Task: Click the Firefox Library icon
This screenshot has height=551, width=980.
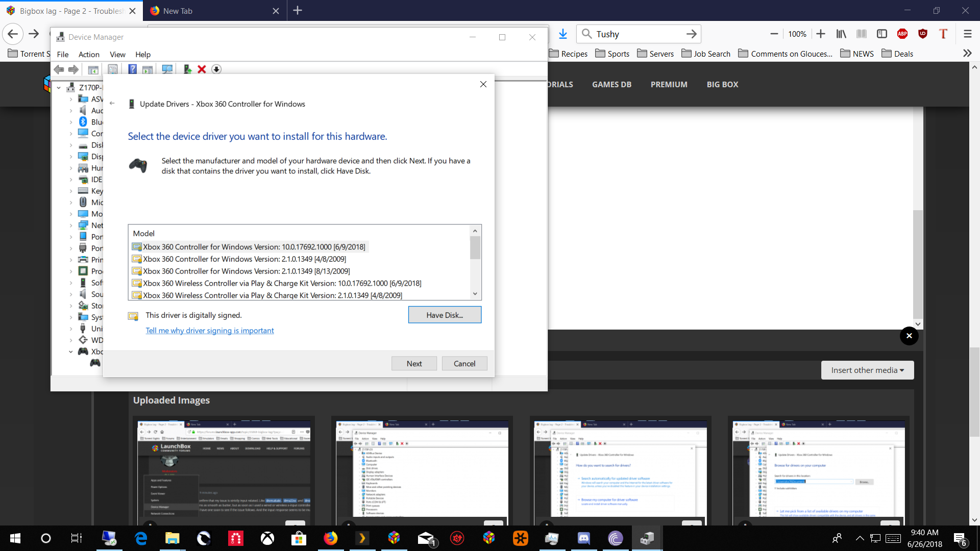Action: click(841, 34)
